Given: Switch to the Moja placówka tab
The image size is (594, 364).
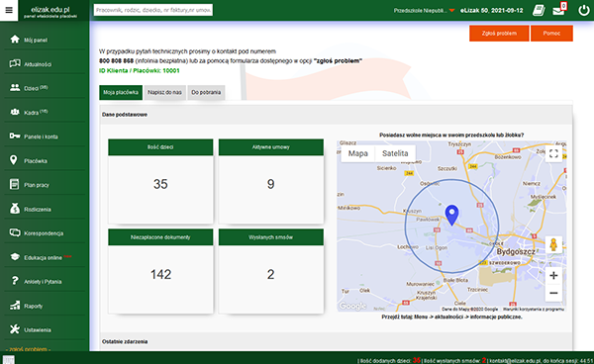Looking at the screenshot, I should pos(121,92).
